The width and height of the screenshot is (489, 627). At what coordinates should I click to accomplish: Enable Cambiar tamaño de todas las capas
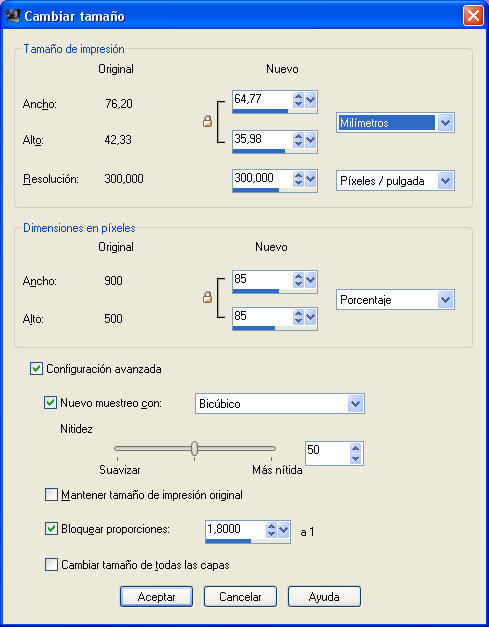[x=51, y=565]
